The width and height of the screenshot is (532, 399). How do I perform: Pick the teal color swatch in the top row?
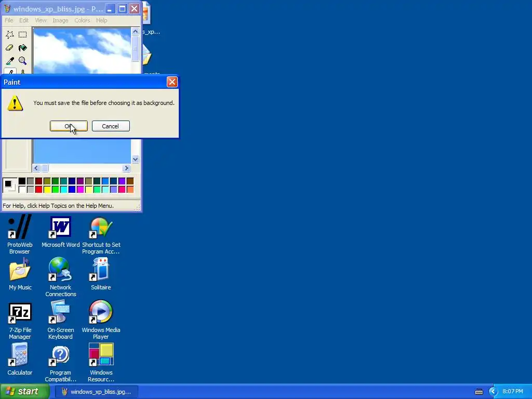pos(63,181)
